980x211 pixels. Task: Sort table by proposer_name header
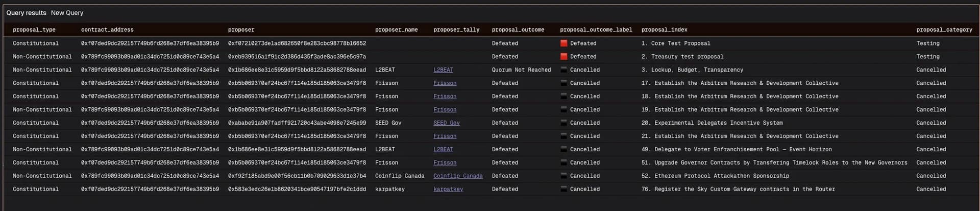point(396,30)
